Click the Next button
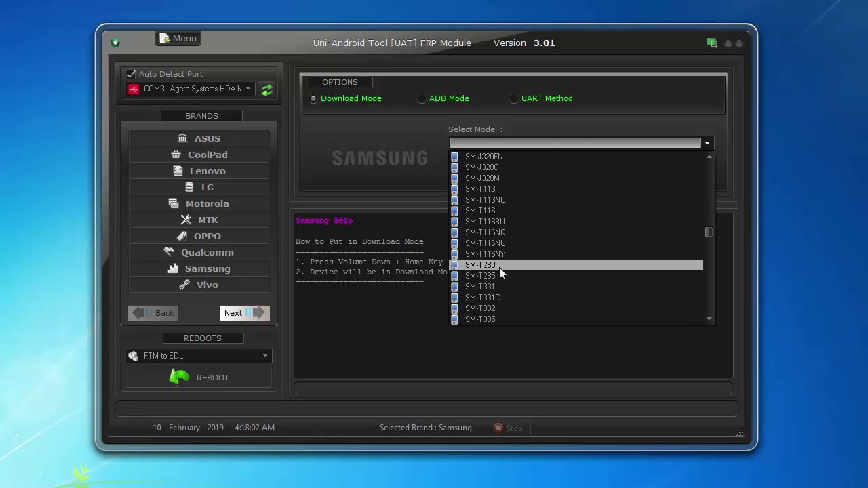 [x=245, y=313]
